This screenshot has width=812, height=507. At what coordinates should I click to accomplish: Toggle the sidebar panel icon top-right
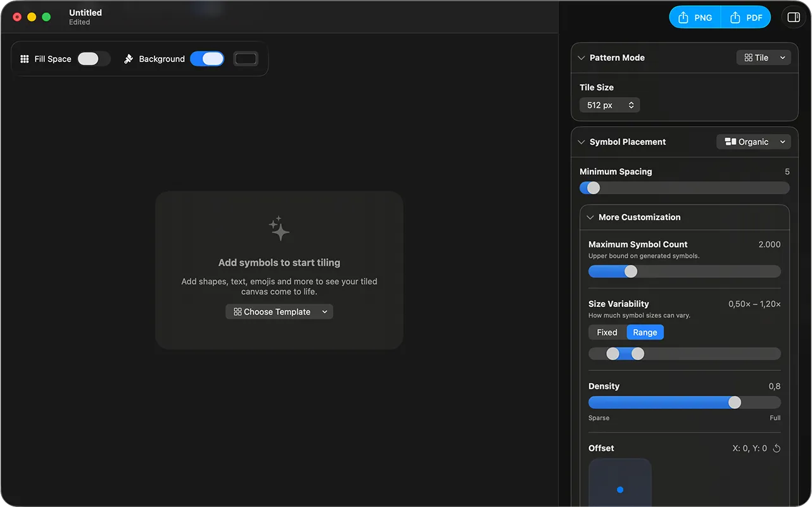793,17
